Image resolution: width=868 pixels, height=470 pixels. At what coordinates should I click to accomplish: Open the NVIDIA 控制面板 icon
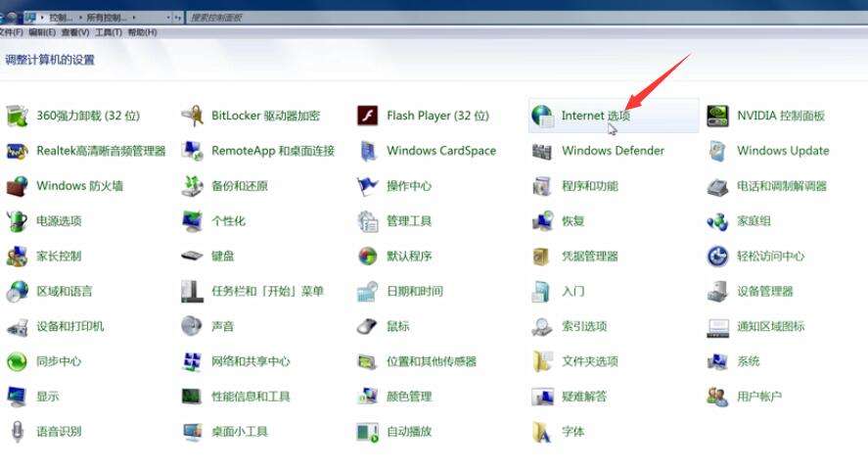point(717,116)
